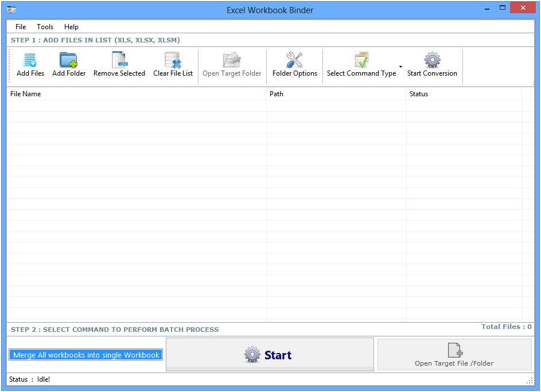Click the Clear File List icon

pyautogui.click(x=173, y=60)
